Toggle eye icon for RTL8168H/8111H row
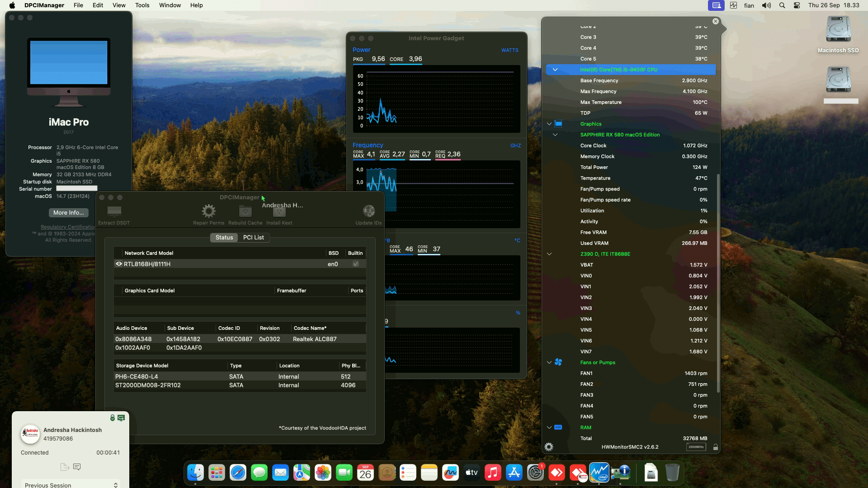 pyautogui.click(x=119, y=264)
